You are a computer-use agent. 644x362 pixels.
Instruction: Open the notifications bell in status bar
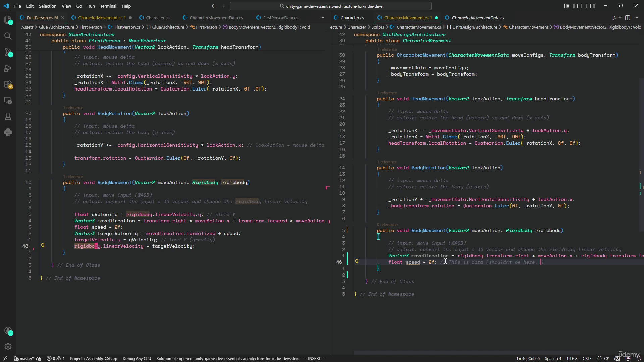tap(638, 358)
